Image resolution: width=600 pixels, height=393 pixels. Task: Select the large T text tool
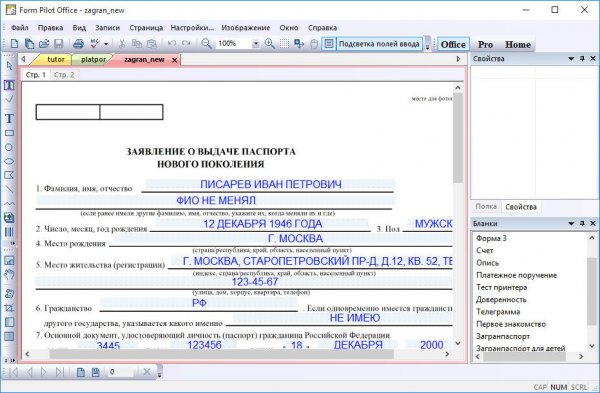[9, 119]
